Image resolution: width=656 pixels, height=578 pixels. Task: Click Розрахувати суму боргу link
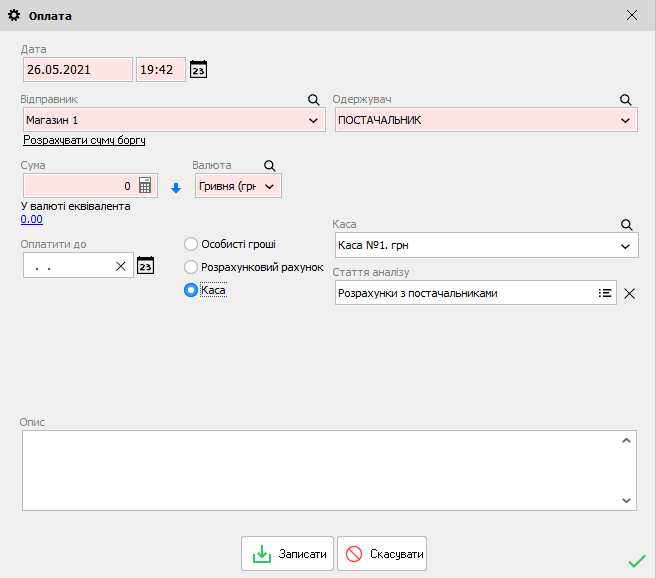[x=84, y=140]
